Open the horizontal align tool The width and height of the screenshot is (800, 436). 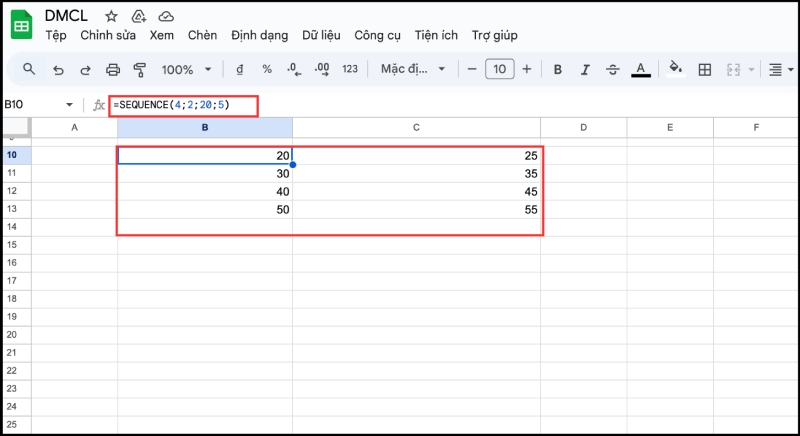tap(775, 69)
